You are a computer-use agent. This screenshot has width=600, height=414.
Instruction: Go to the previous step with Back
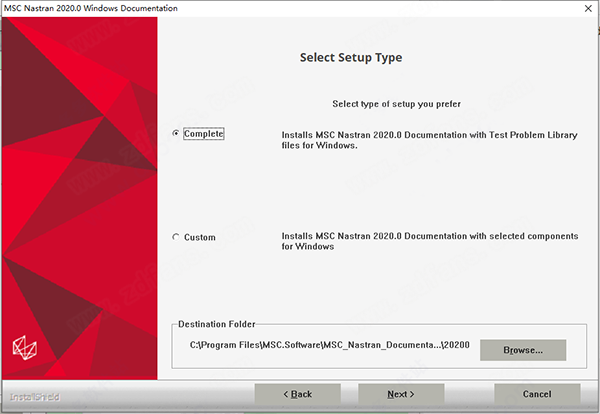coord(297,394)
